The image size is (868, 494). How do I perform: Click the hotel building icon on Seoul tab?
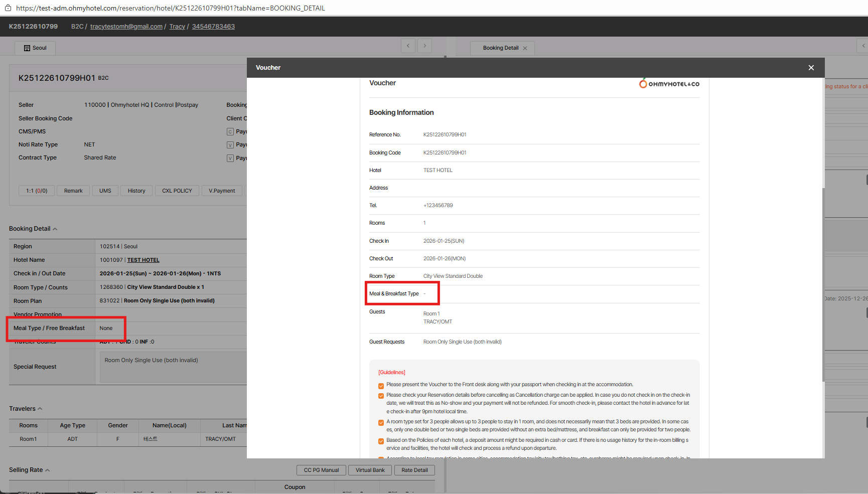[27, 48]
